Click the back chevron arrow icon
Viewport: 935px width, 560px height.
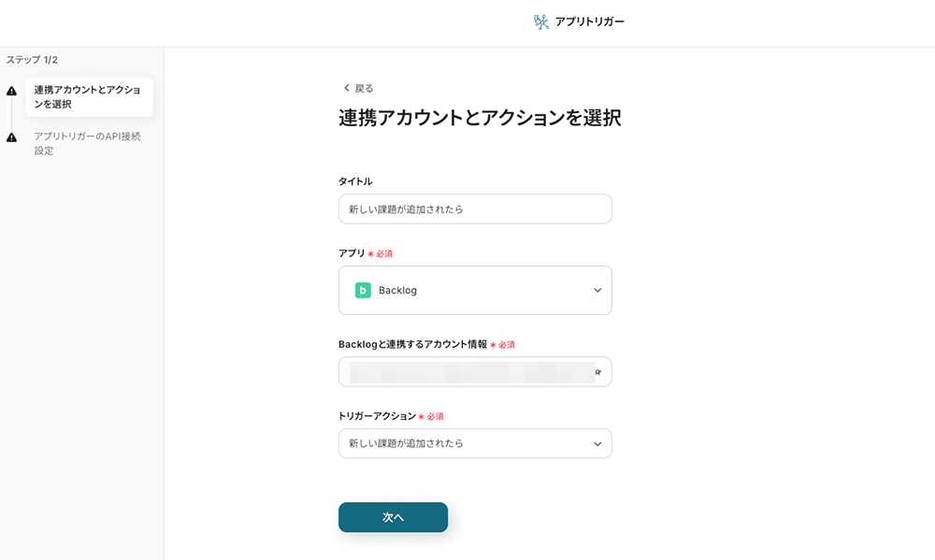tap(346, 88)
